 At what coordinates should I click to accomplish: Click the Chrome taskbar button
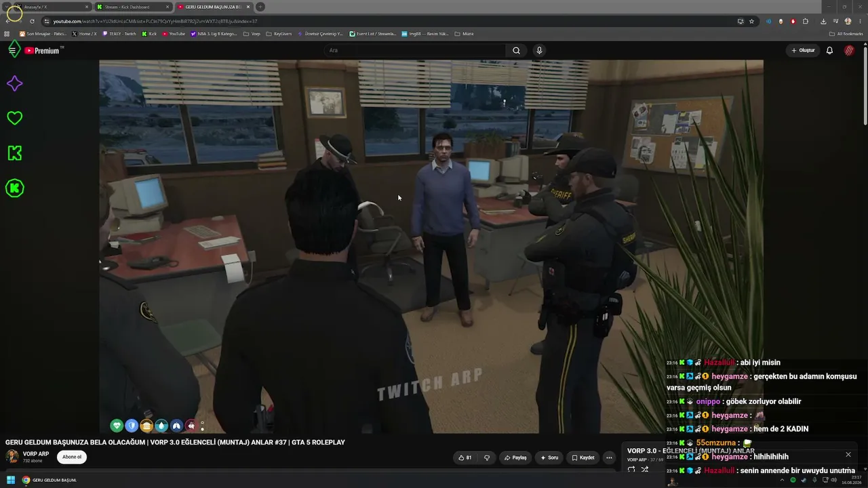(x=50, y=480)
